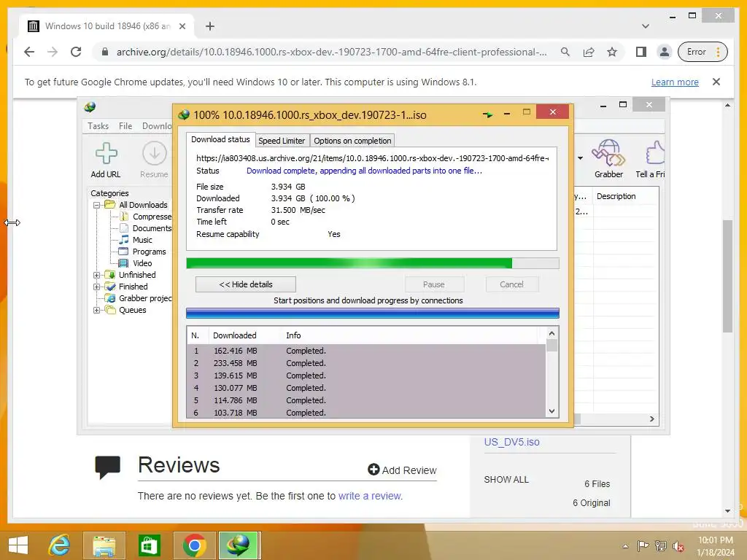Switch to Options on completion tab
Screen dimensions: 747x560
click(352, 141)
